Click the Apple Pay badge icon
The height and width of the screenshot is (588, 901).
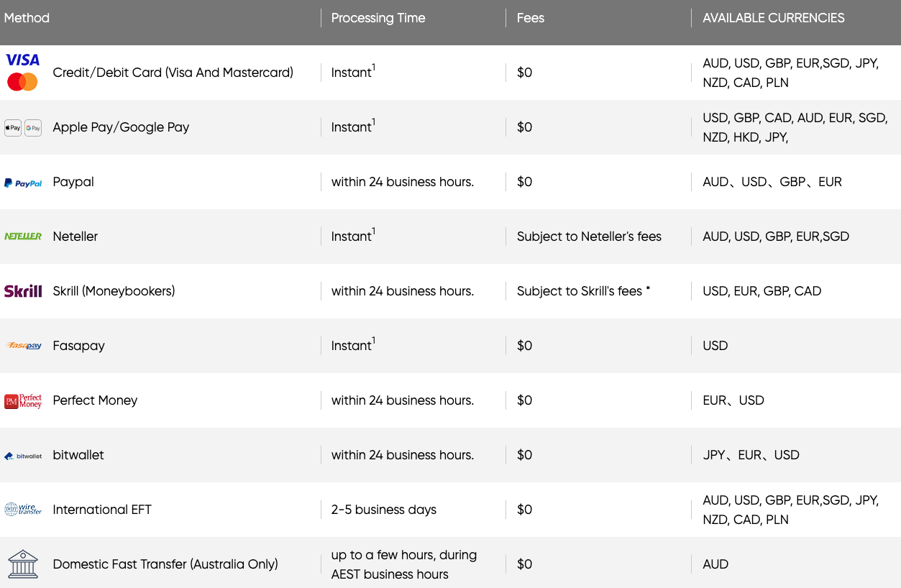point(13,128)
